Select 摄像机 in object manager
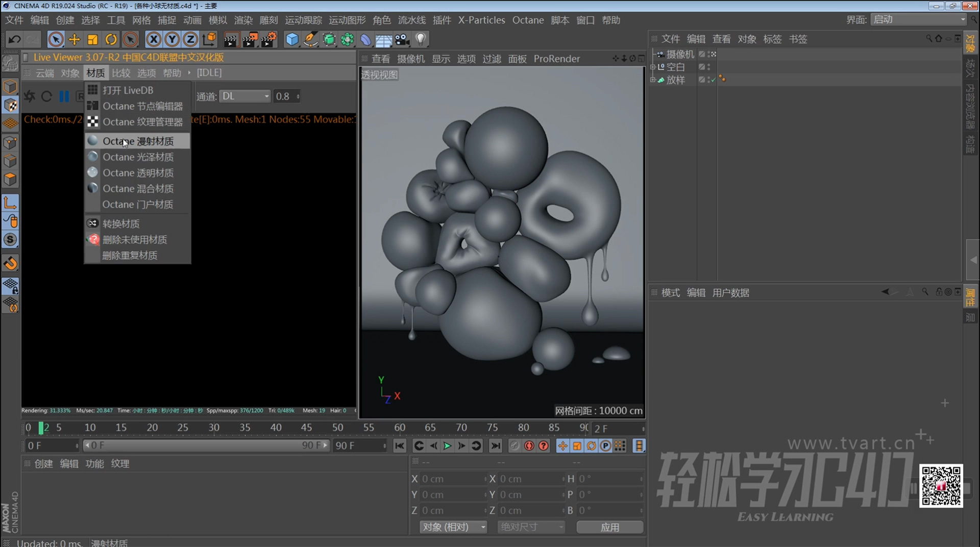The height and width of the screenshot is (547, 980). tap(680, 54)
